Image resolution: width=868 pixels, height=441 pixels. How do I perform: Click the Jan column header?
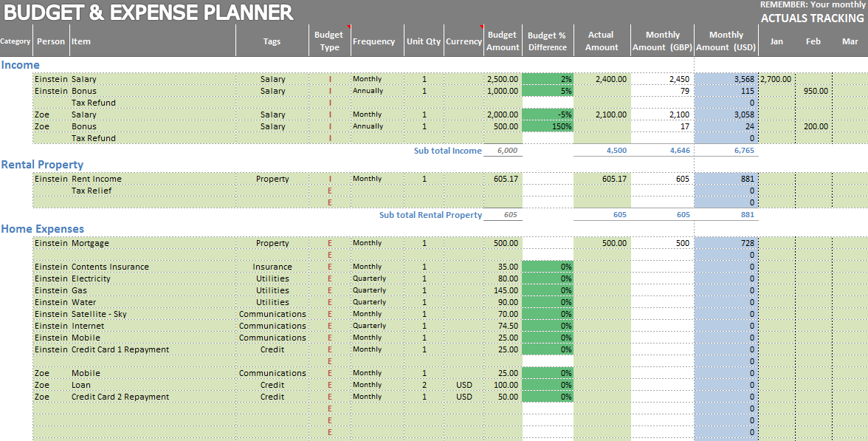tap(776, 41)
